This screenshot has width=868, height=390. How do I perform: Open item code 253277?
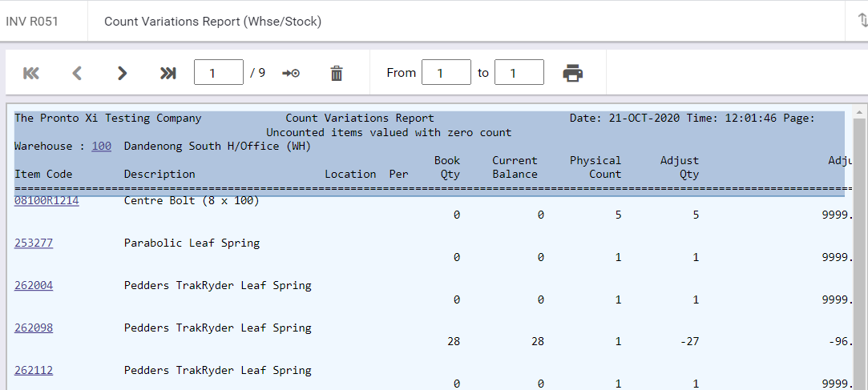(34, 243)
